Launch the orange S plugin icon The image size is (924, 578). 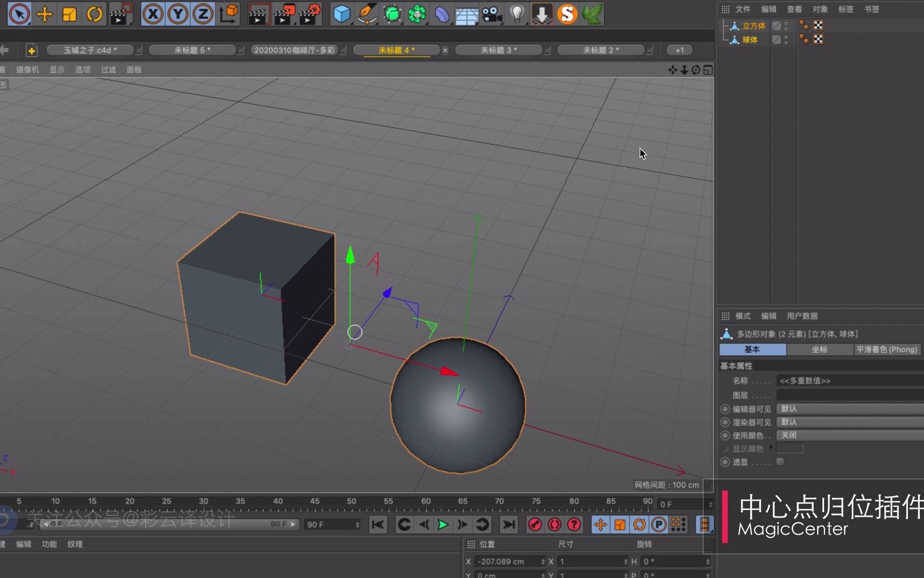click(567, 14)
